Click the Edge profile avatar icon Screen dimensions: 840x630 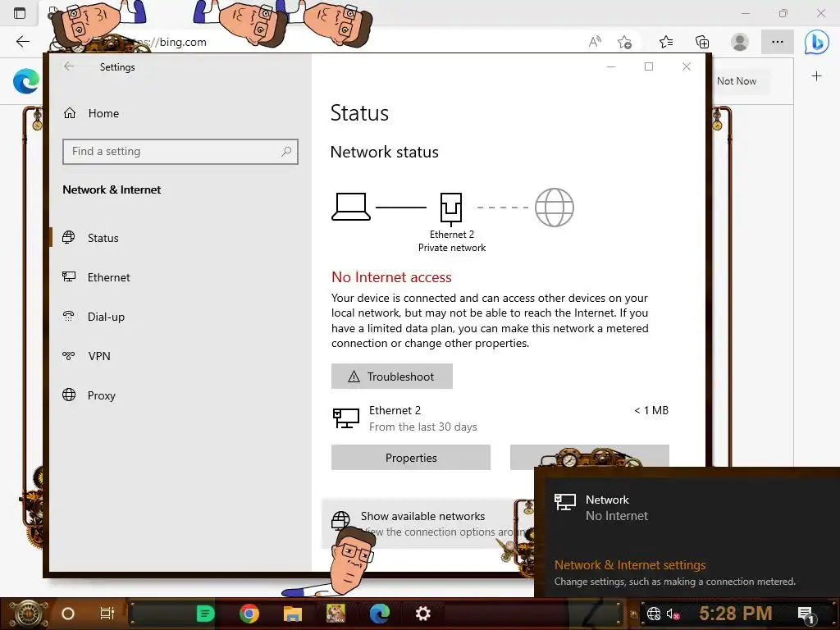tap(740, 42)
